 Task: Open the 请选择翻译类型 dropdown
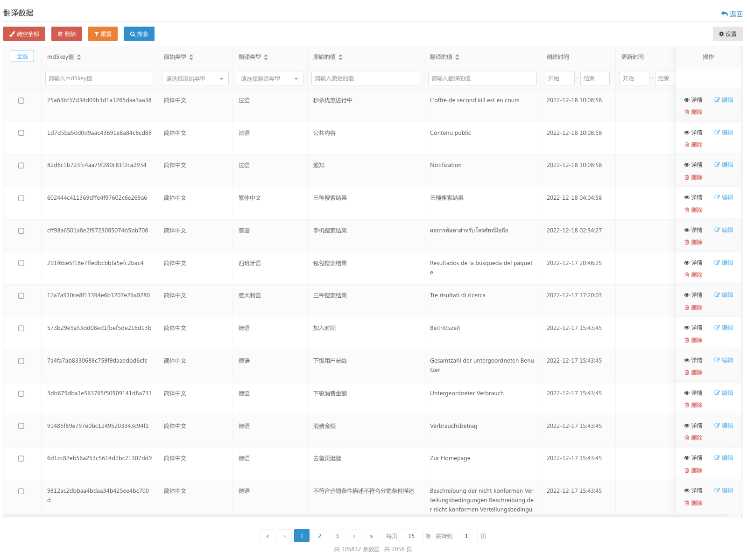[270, 78]
